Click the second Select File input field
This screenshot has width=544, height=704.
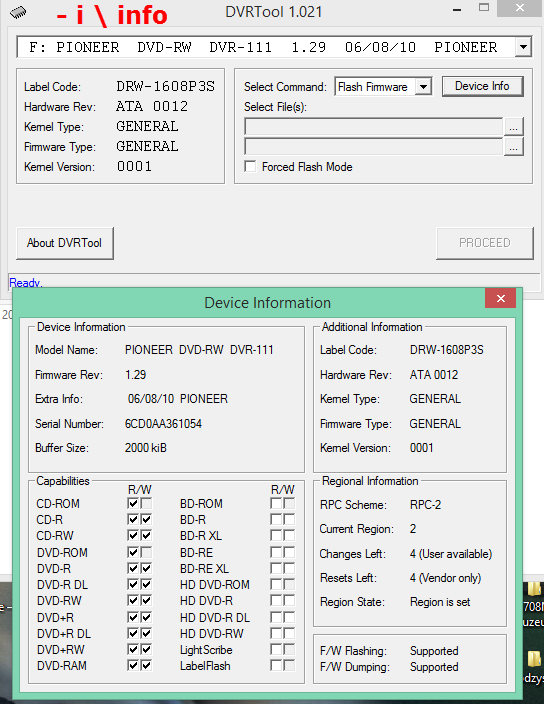point(373,147)
